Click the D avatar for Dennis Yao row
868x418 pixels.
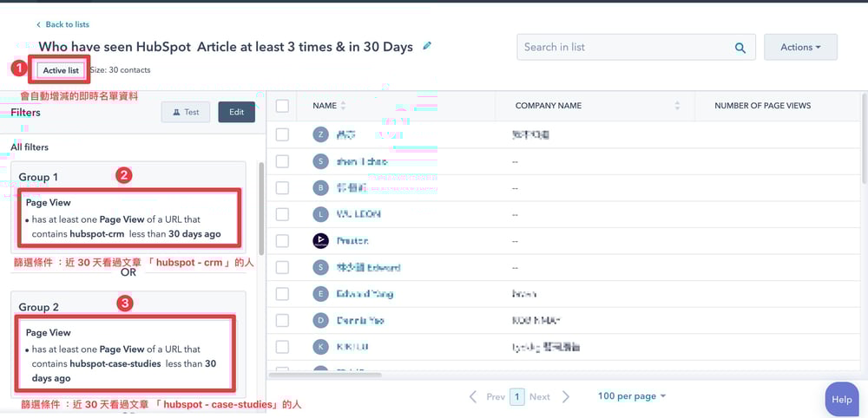coord(320,320)
